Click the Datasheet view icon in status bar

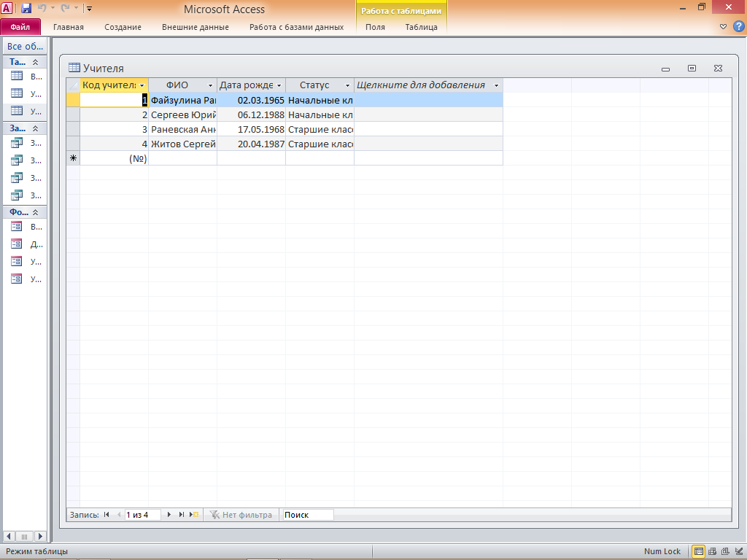pyautogui.click(x=698, y=551)
